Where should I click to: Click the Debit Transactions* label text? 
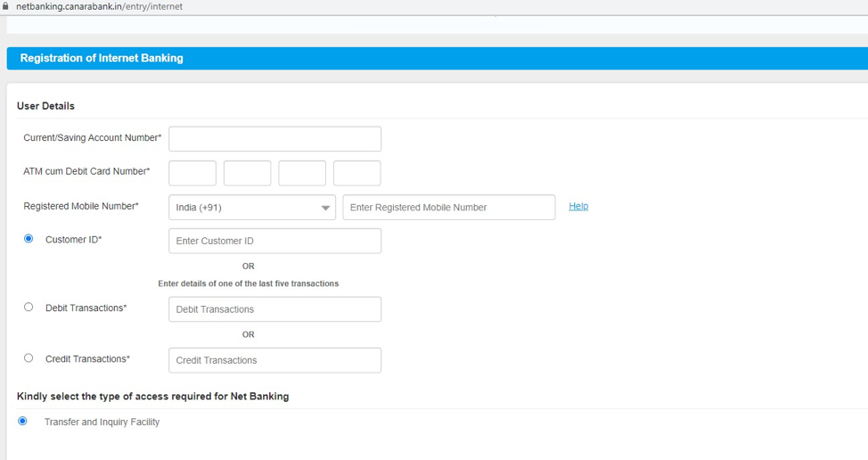86,308
